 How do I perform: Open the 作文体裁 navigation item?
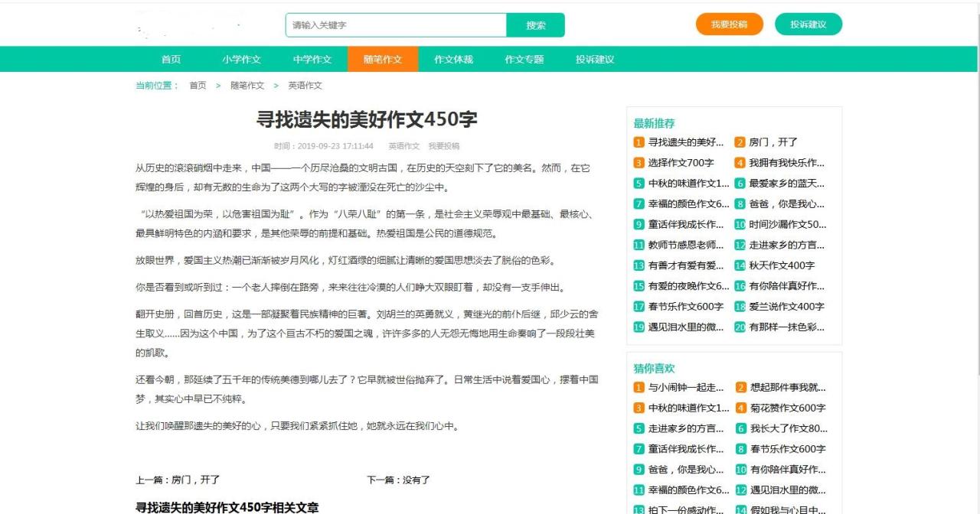click(453, 59)
